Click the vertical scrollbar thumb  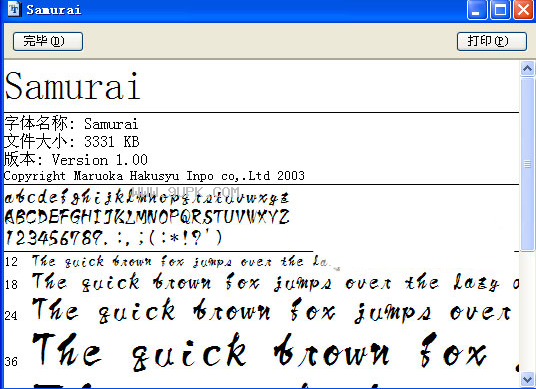(x=527, y=164)
